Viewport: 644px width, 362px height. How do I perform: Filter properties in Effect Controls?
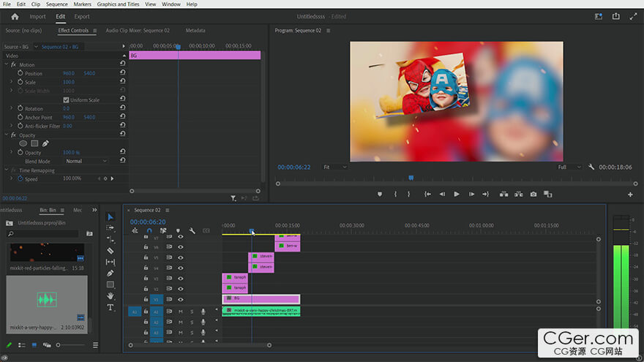pos(233,198)
